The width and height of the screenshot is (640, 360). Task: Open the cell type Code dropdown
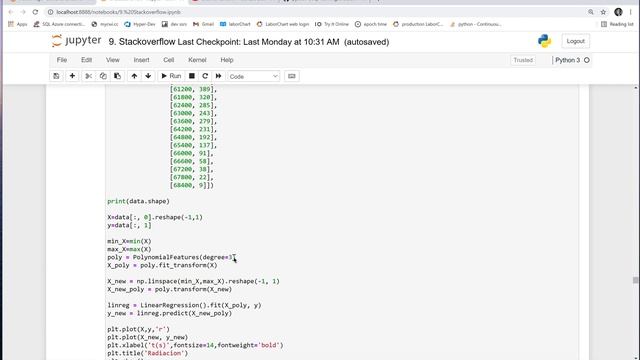(x=253, y=76)
